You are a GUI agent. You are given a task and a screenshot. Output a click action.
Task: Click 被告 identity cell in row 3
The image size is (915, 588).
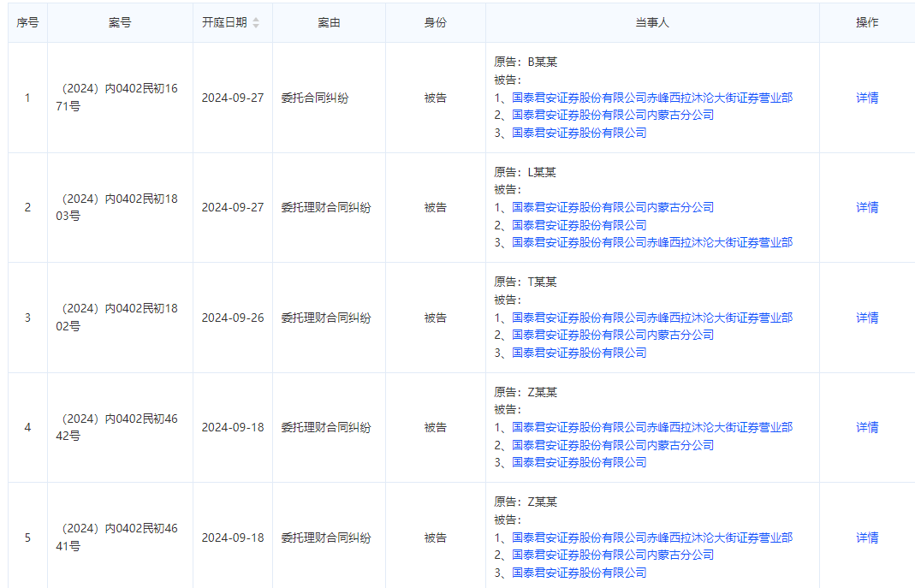(x=436, y=318)
